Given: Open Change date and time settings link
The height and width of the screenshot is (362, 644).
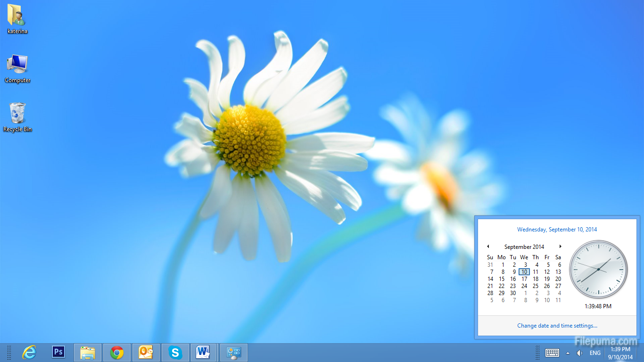Looking at the screenshot, I should coord(557,326).
